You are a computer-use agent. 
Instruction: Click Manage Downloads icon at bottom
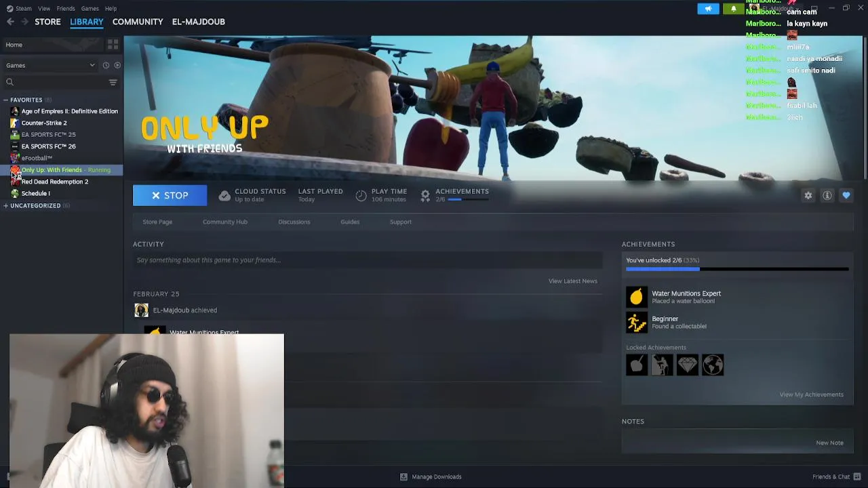pyautogui.click(x=403, y=476)
